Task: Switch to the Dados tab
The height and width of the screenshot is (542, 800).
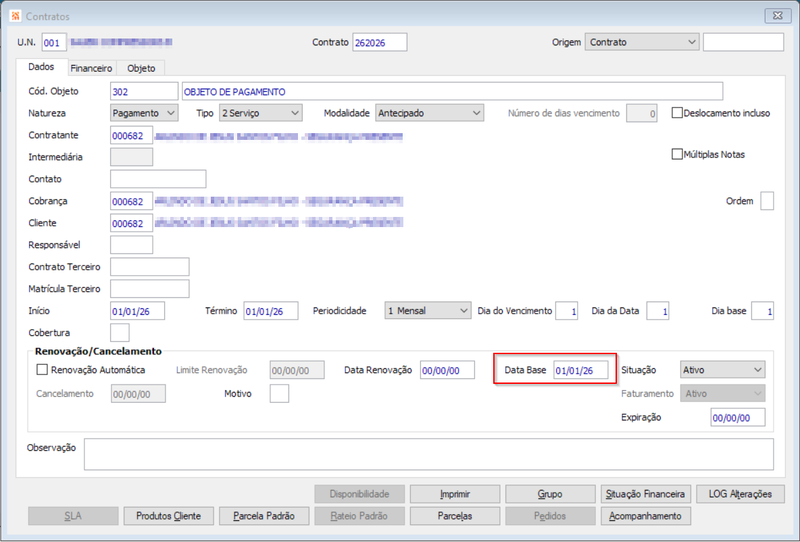Action: [x=41, y=67]
